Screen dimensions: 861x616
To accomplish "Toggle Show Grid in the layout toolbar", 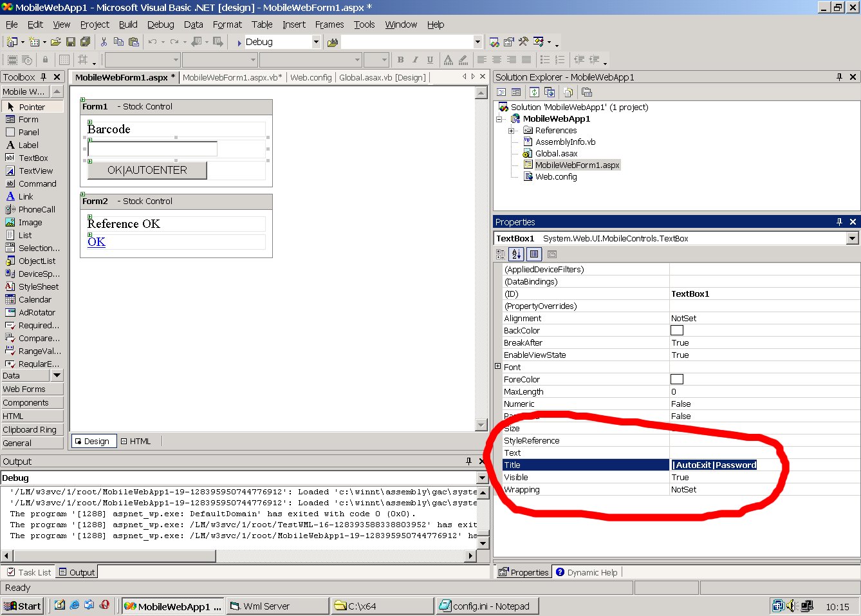I will coord(64,60).
